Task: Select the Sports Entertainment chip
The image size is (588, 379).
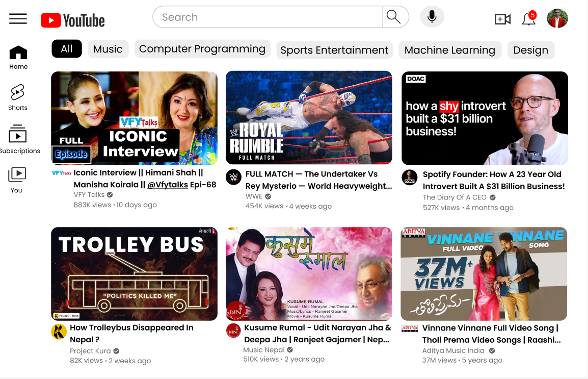Action: point(334,50)
